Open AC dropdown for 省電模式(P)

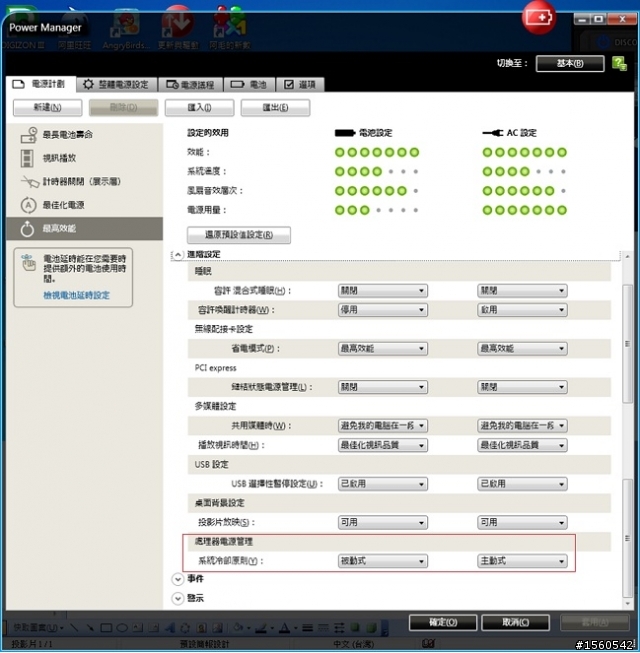pyautogui.click(x=522, y=349)
